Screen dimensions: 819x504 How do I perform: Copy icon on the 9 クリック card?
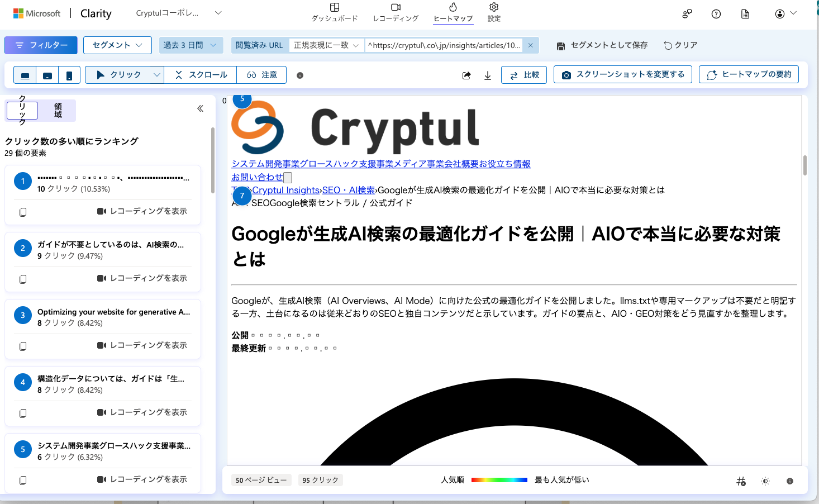[23, 279]
